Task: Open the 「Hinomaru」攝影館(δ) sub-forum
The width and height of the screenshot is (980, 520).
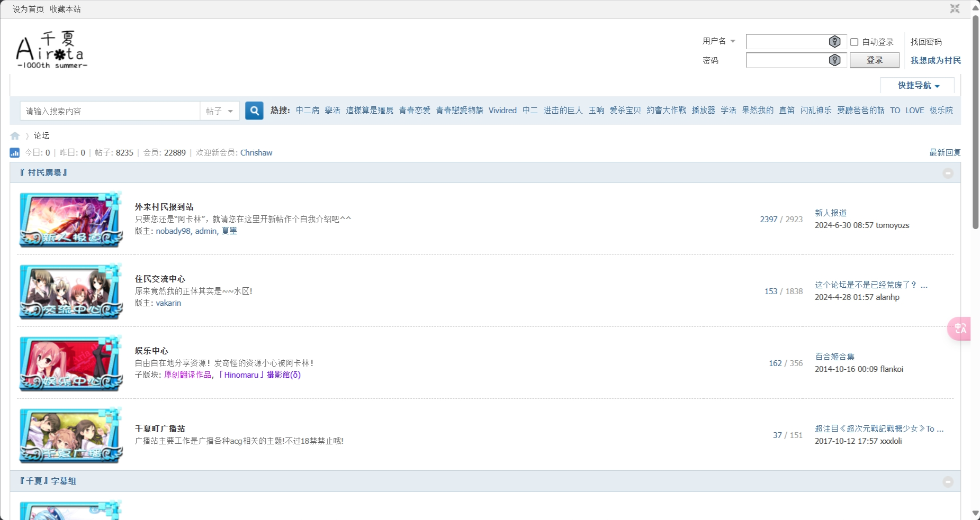Action: click(x=258, y=375)
